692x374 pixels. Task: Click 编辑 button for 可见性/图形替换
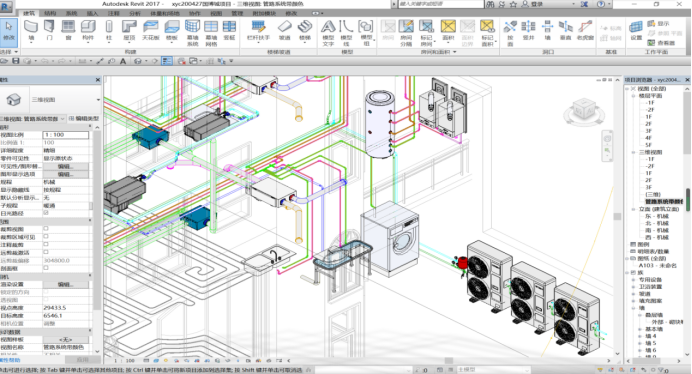click(x=65, y=166)
